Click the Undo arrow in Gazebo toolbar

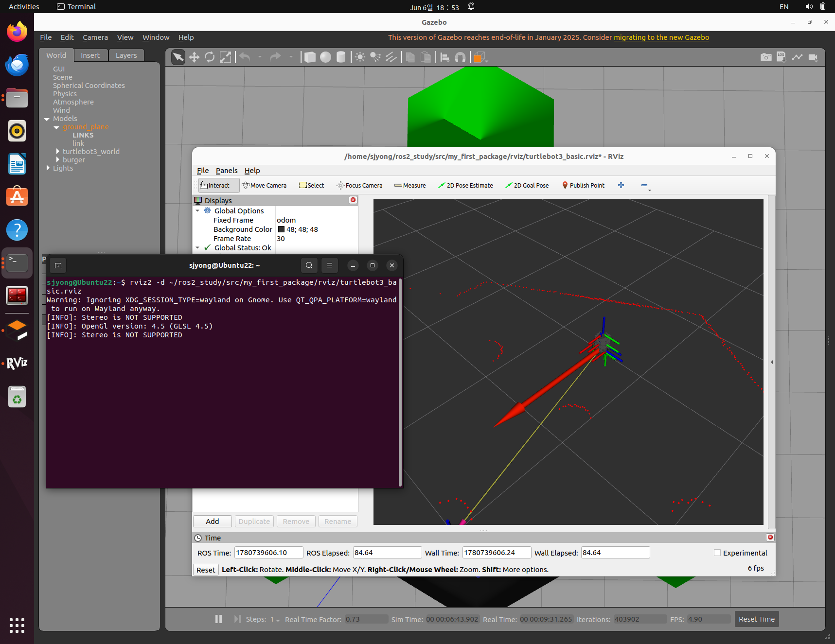(245, 57)
